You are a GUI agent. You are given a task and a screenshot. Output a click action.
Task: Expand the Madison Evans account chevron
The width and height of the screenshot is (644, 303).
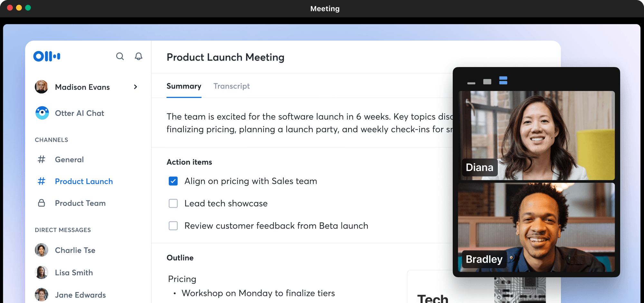136,87
